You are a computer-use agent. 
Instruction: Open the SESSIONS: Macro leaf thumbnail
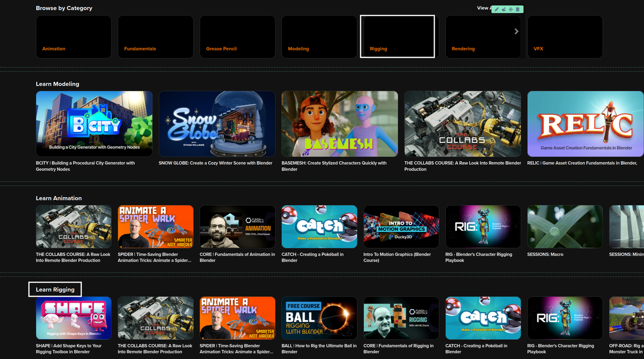click(x=565, y=226)
